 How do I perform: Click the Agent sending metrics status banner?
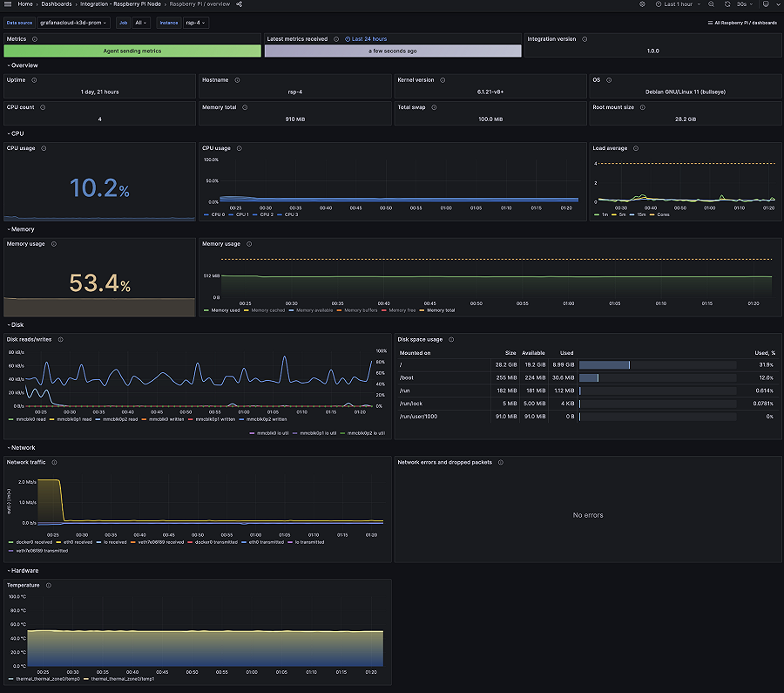[x=131, y=52]
